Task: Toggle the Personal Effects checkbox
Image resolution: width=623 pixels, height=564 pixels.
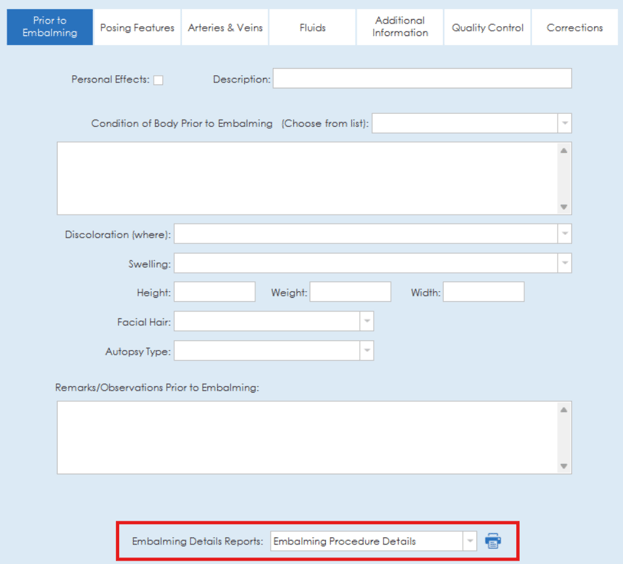Action: pos(158,80)
